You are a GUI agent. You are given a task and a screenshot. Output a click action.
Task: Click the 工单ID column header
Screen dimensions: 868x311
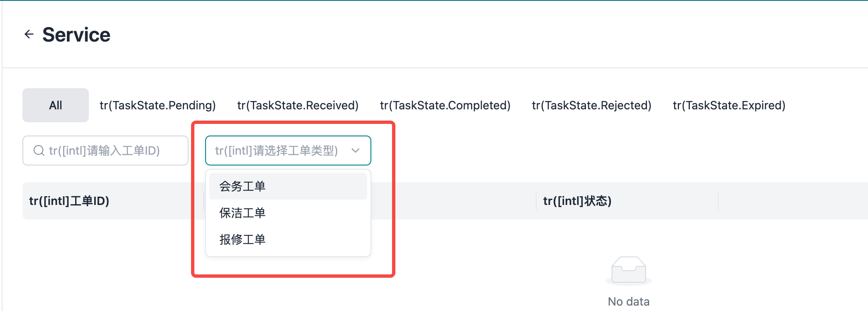coord(69,201)
